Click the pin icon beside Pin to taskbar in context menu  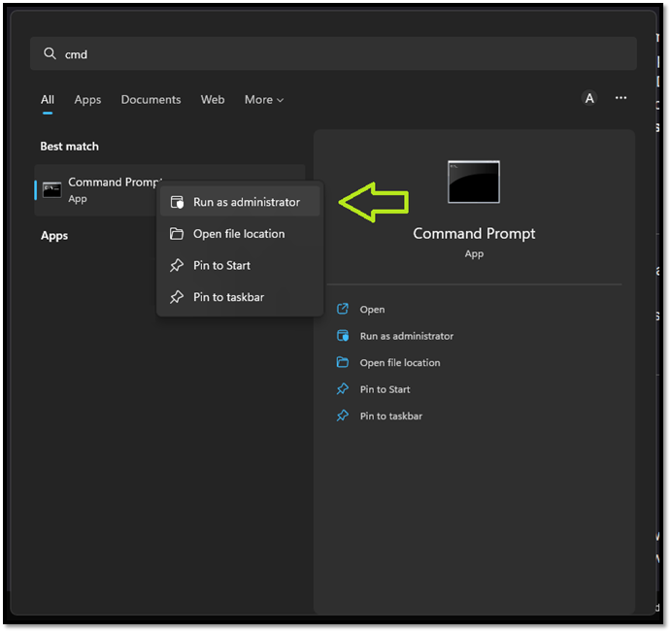(177, 297)
